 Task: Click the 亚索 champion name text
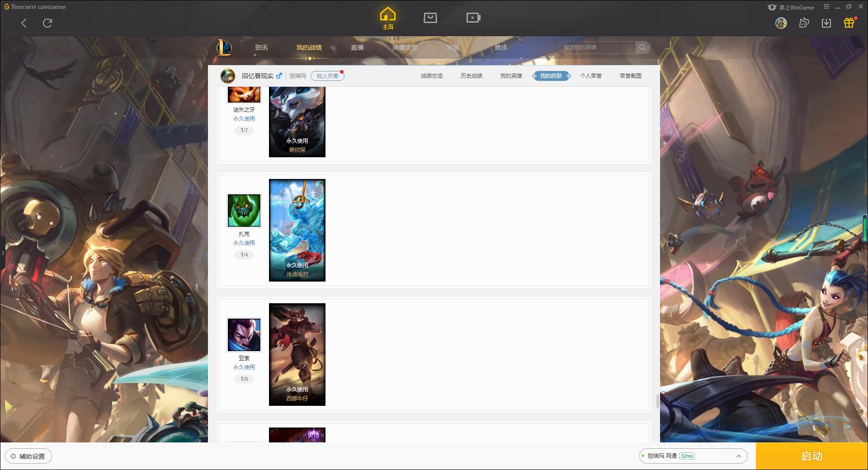244,358
